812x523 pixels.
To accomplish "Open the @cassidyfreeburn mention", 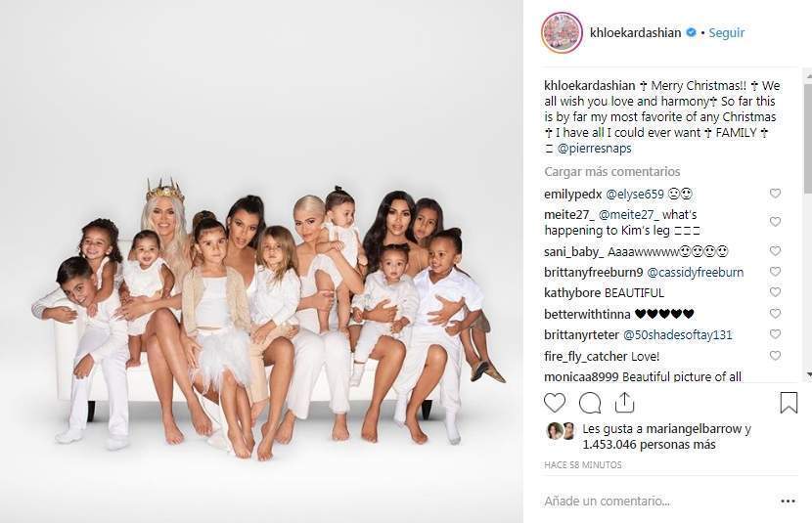I will [695, 272].
